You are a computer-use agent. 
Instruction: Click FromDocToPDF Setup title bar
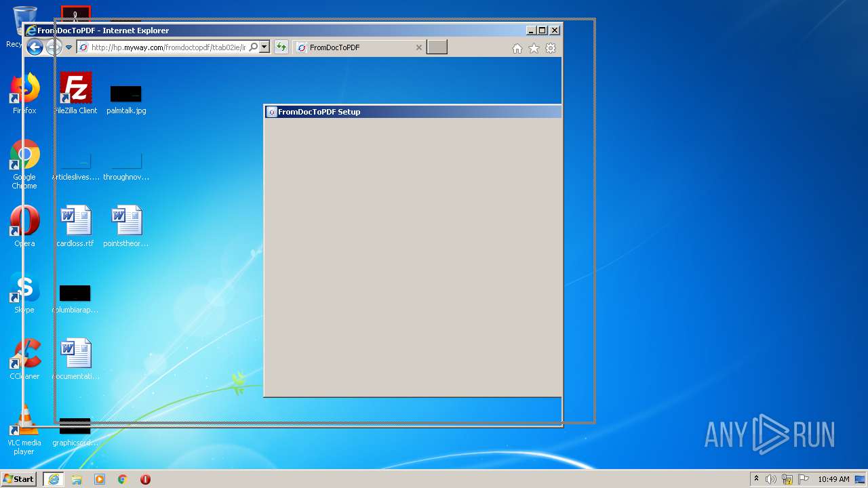[x=413, y=112]
